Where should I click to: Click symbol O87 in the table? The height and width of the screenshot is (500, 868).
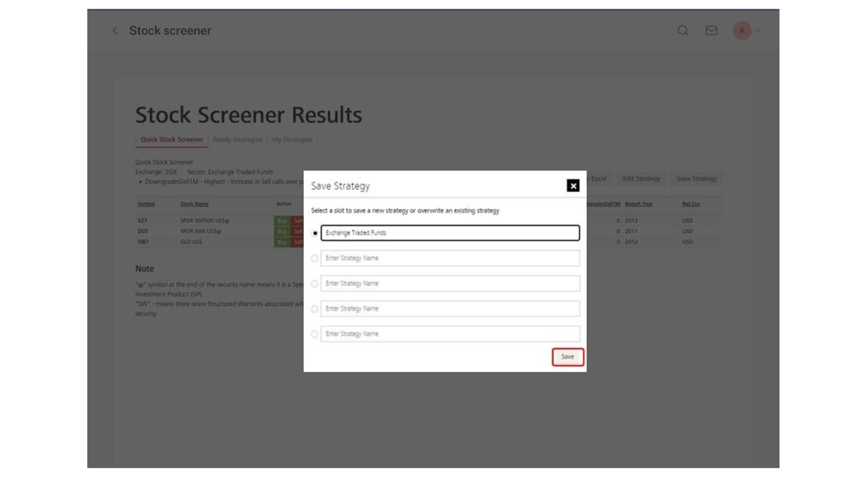[143, 242]
